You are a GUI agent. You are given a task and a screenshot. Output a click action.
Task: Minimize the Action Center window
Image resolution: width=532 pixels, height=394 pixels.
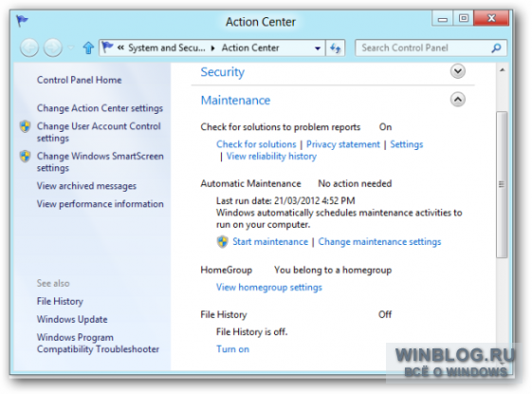coord(443,18)
